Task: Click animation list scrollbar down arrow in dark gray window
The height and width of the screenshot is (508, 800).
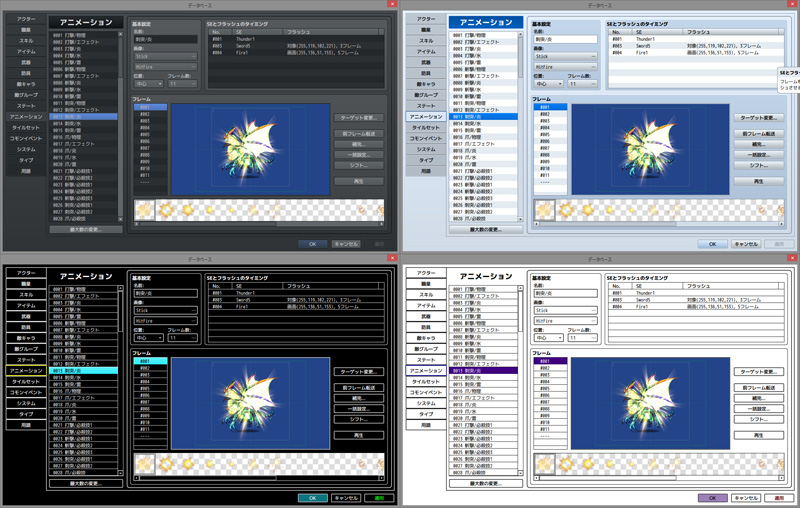Action: (120, 219)
